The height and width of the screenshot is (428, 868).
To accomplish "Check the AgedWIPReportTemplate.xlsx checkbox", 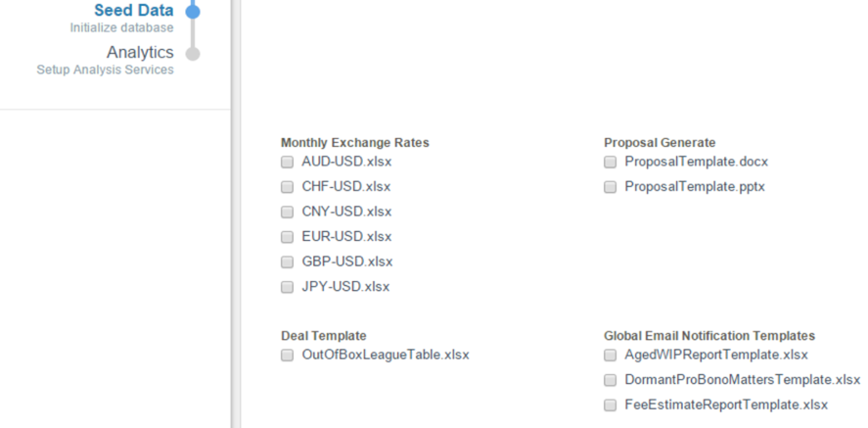I will pos(610,355).
